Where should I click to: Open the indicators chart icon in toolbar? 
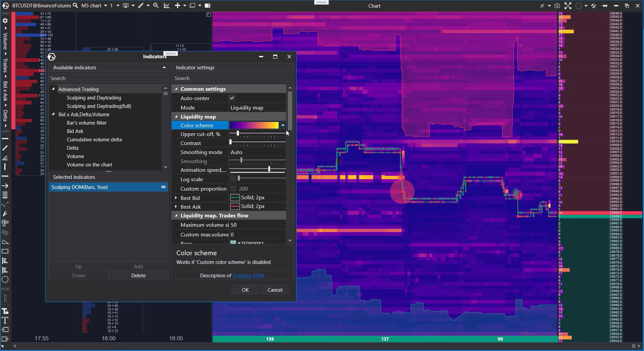[x=167, y=6]
